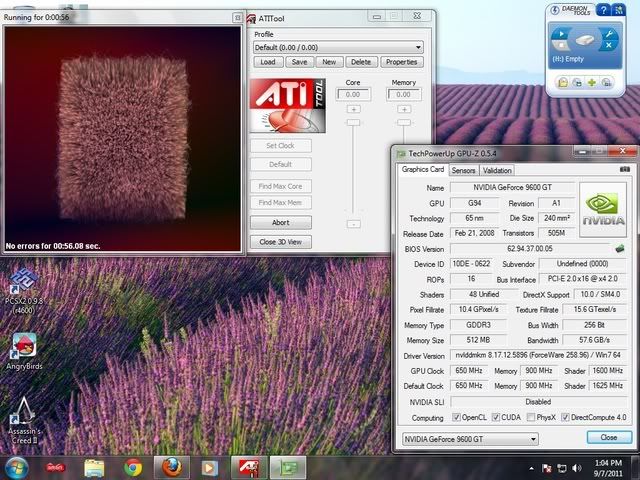640x480 pixels.
Task: Click the Memory clock slider handle
Action: (404, 122)
